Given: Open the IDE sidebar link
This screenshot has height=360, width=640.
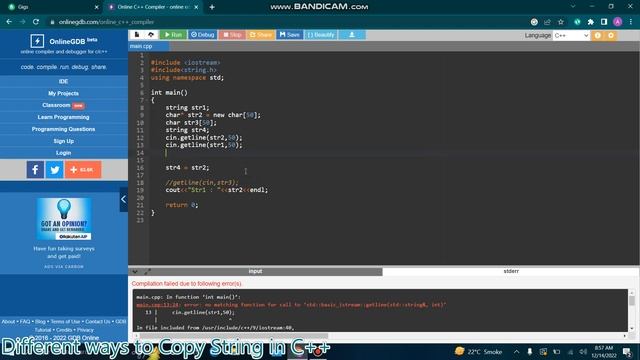Looking at the screenshot, I should 63,81.
